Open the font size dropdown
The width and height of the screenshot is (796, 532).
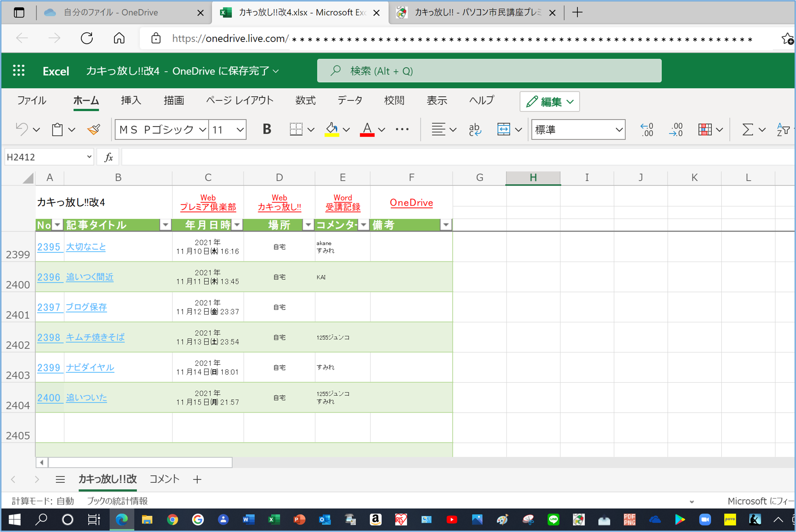[240, 130]
